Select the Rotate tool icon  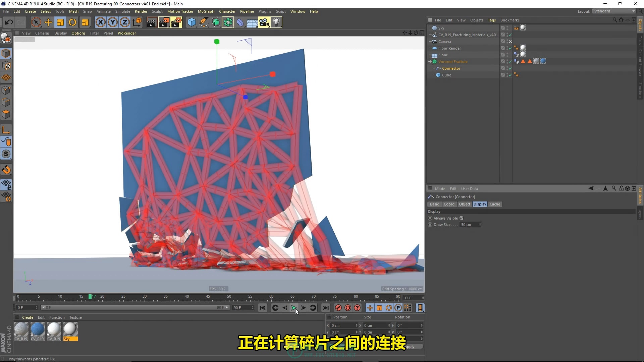[72, 22]
